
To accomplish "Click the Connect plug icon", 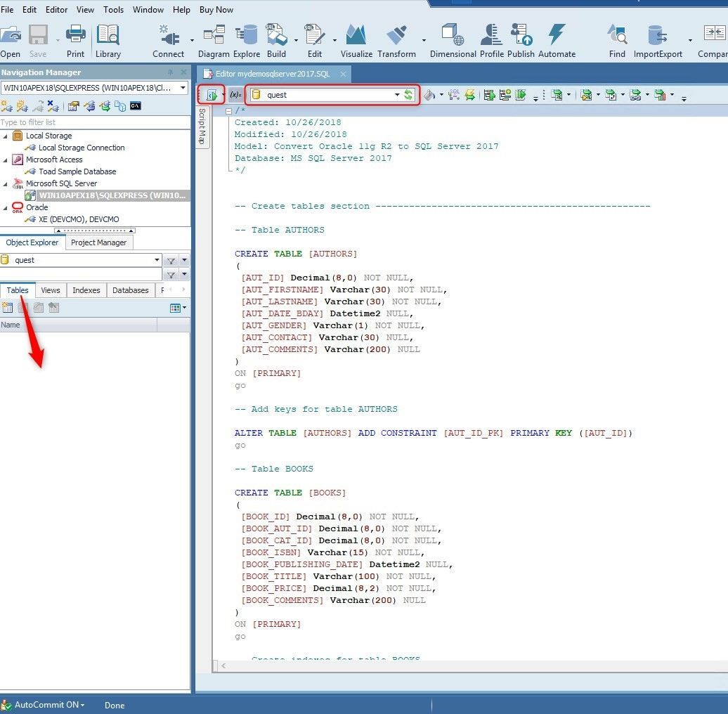I will 169,41.
